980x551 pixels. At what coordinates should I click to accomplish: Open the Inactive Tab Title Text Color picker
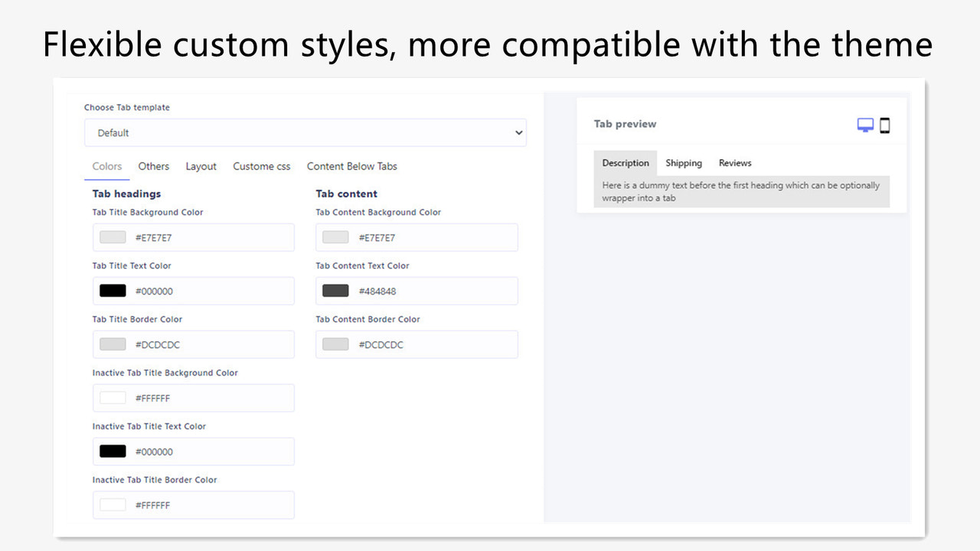coord(113,452)
